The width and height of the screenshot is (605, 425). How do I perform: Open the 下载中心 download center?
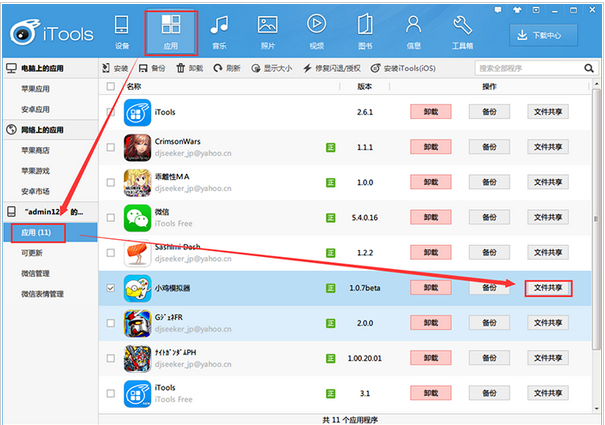pos(543,35)
